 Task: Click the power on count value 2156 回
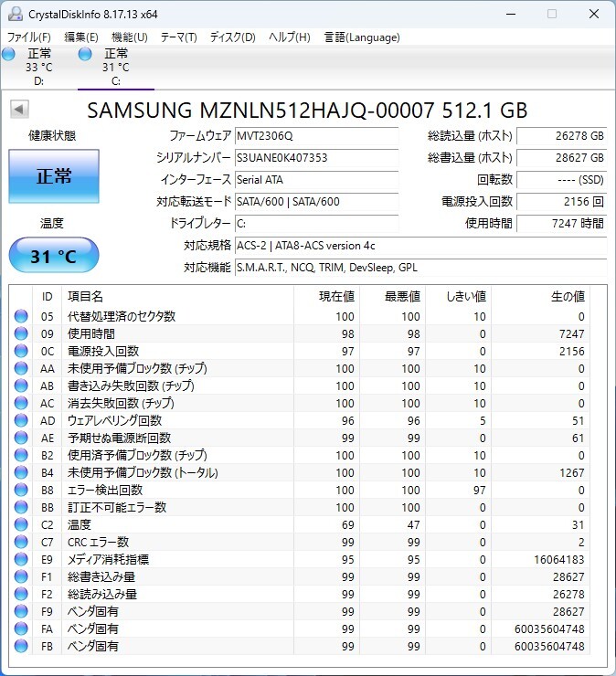562,202
